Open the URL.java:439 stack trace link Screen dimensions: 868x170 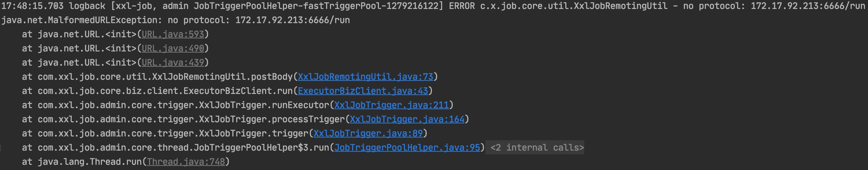click(173, 63)
